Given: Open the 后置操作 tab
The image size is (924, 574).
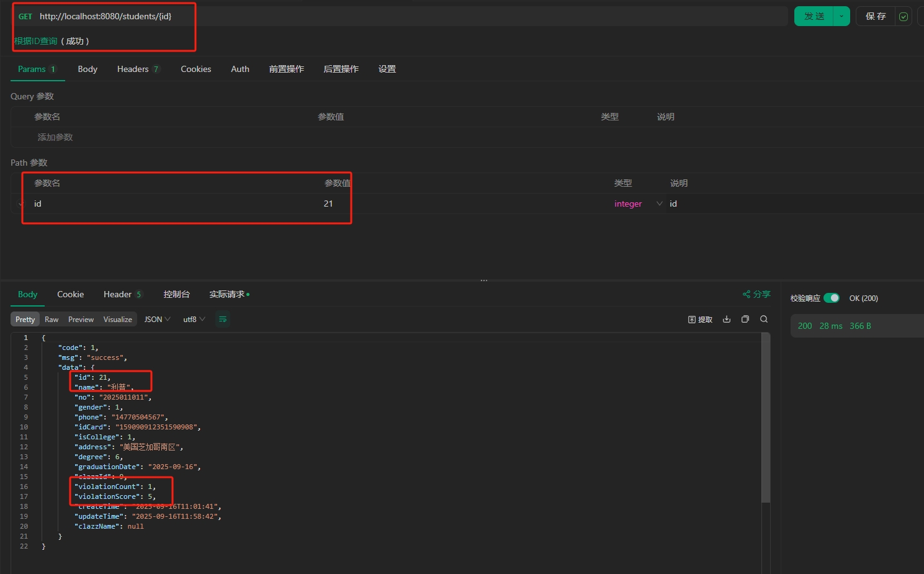Looking at the screenshot, I should tap(341, 69).
